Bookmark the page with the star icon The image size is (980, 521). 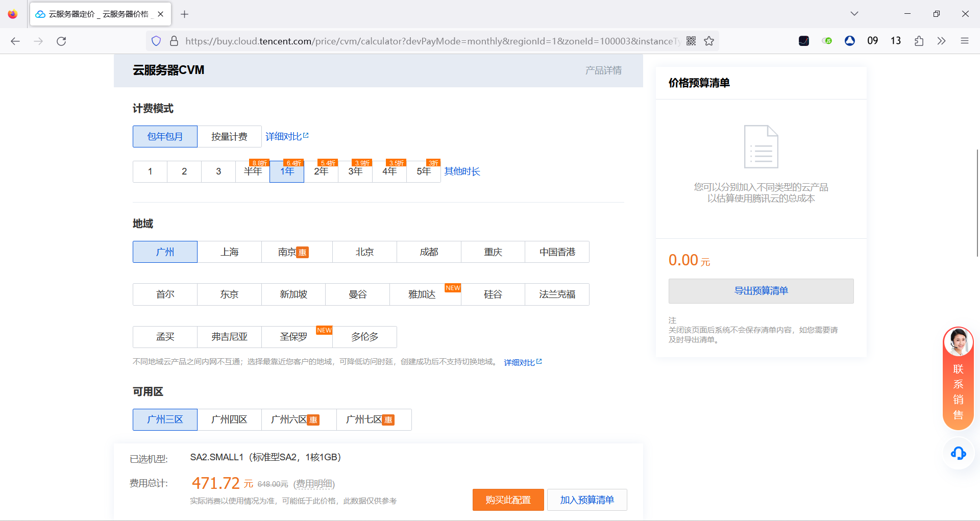click(709, 41)
